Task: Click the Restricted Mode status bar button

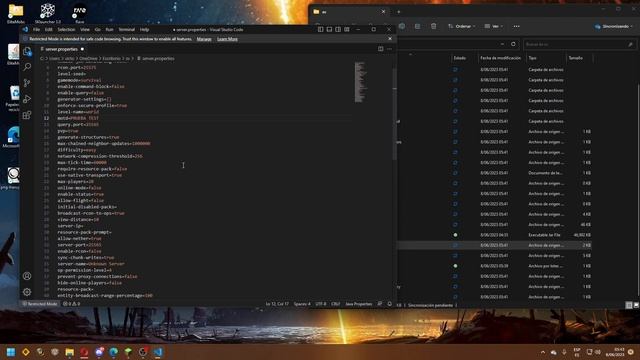Action: (40, 304)
